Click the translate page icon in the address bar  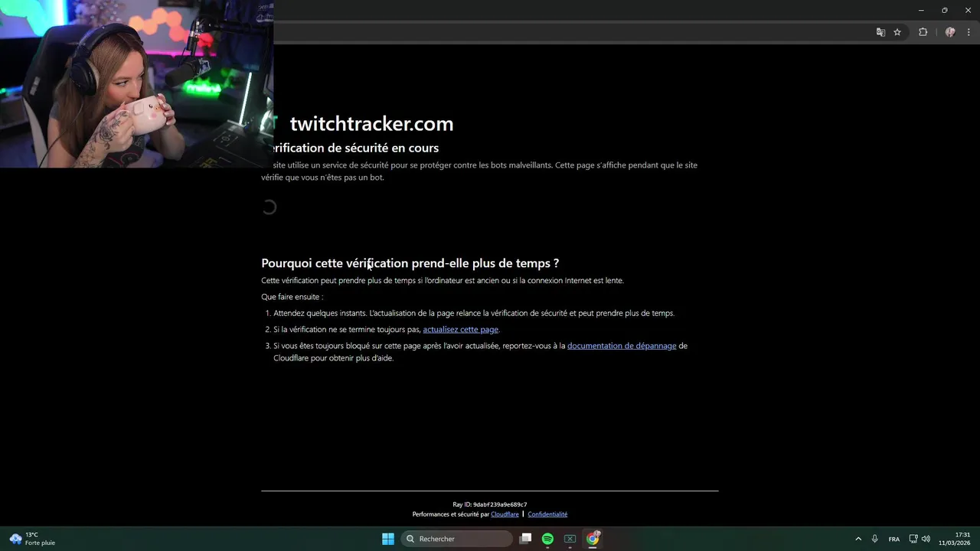click(880, 32)
